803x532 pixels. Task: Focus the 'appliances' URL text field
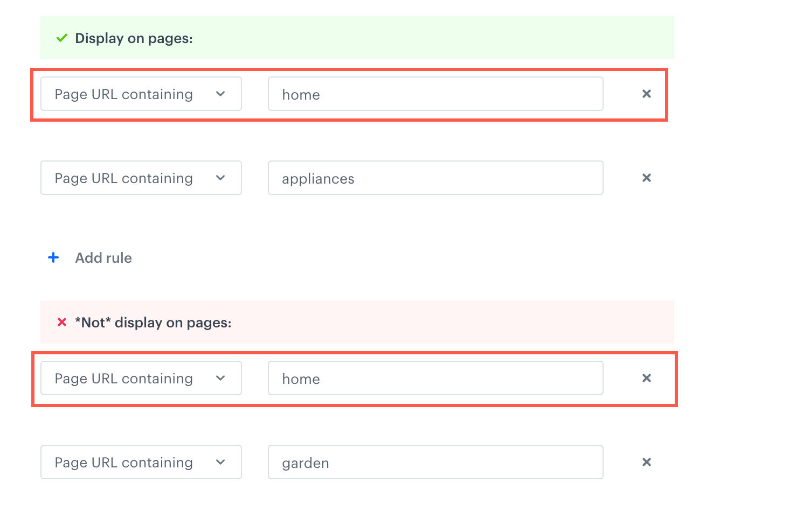(x=435, y=178)
